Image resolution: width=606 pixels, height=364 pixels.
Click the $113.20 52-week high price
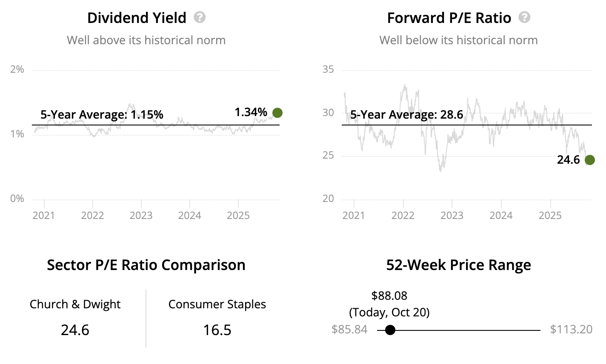pos(571,330)
